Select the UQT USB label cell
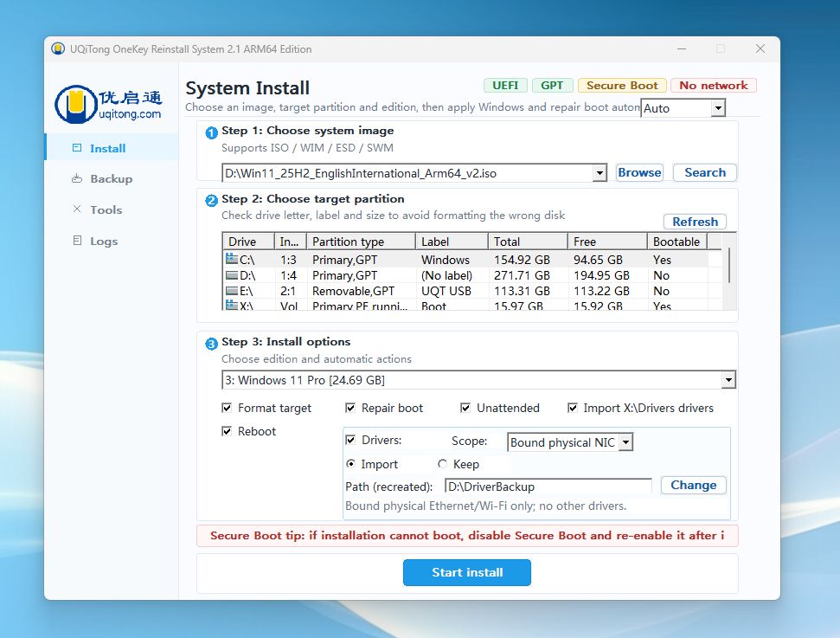The width and height of the screenshot is (840, 638). [x=446, y=291]
